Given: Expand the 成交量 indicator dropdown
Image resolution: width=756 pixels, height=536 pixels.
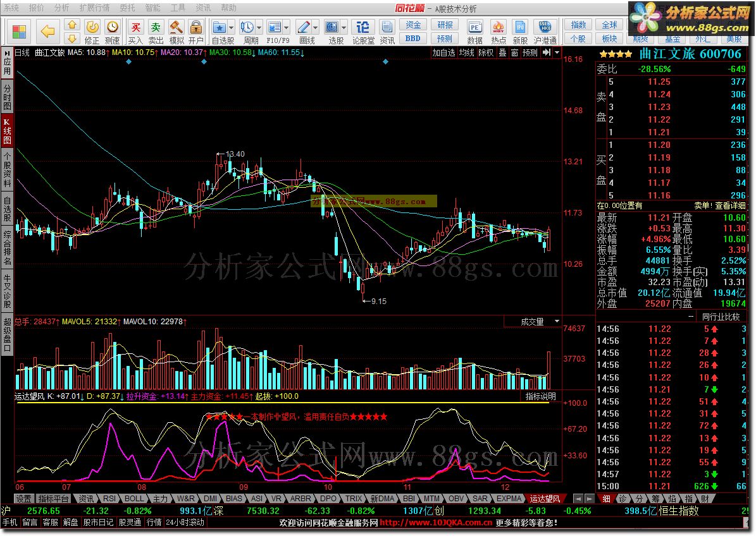Looking at the screenshot, I should 557,321.
